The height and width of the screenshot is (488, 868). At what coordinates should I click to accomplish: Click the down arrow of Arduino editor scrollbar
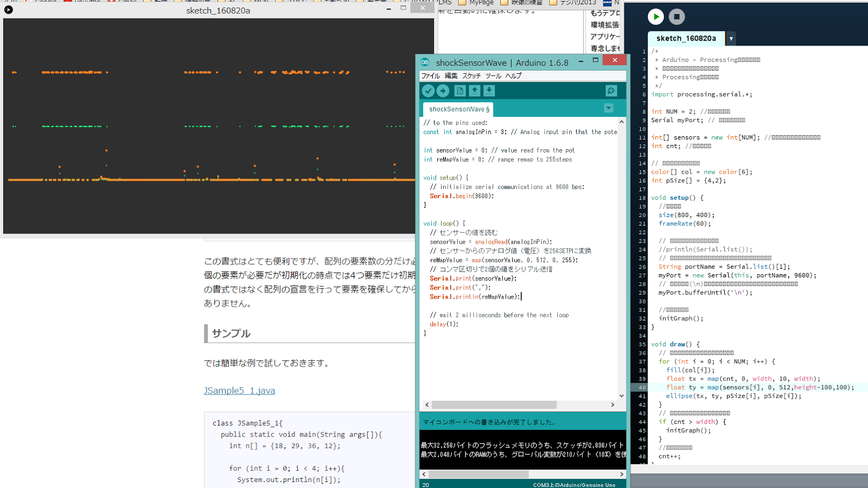click(x=621, y=396)
